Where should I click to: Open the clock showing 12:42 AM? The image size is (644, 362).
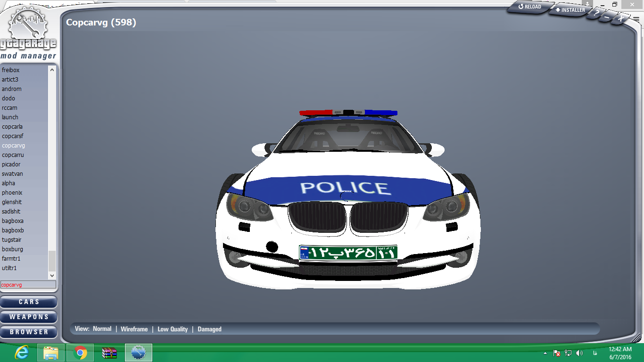pos(620,353)
